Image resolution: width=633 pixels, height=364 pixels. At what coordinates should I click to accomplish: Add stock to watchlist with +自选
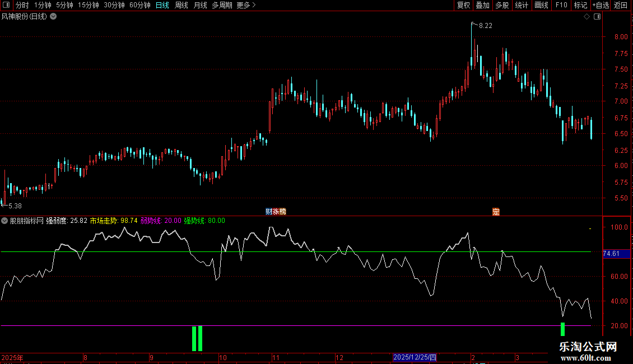[601, 5]
